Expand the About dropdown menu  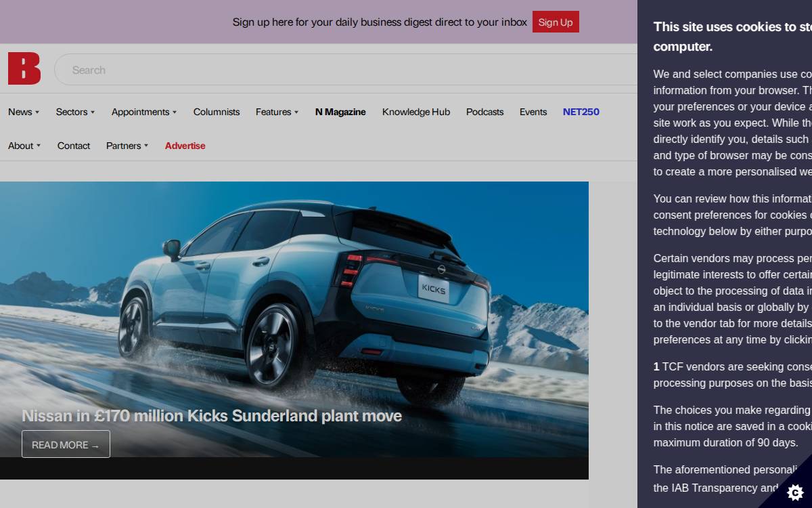tap(24, 146)
